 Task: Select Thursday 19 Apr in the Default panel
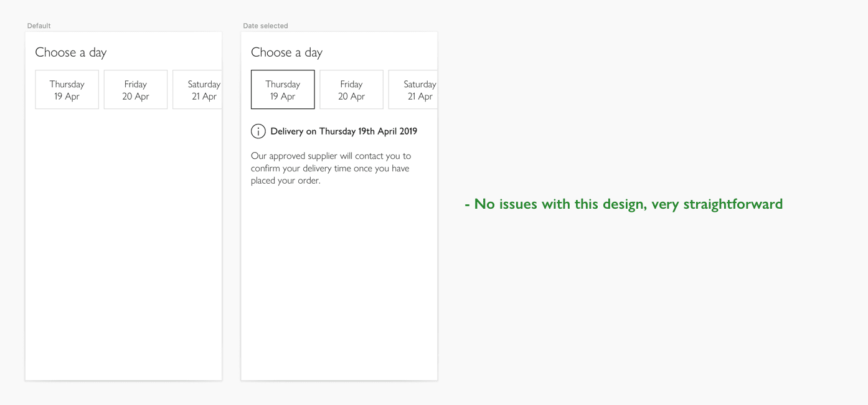point(67,89)
